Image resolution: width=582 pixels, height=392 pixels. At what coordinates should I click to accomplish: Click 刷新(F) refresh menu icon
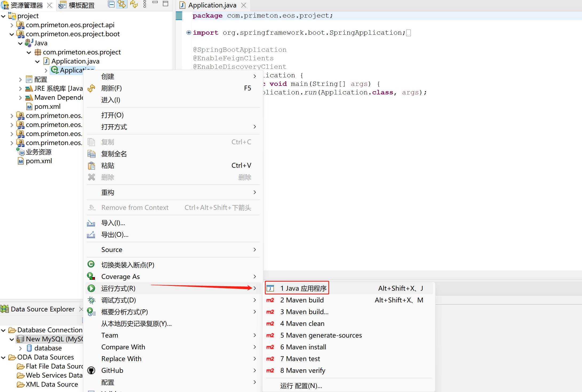[91, 88]
